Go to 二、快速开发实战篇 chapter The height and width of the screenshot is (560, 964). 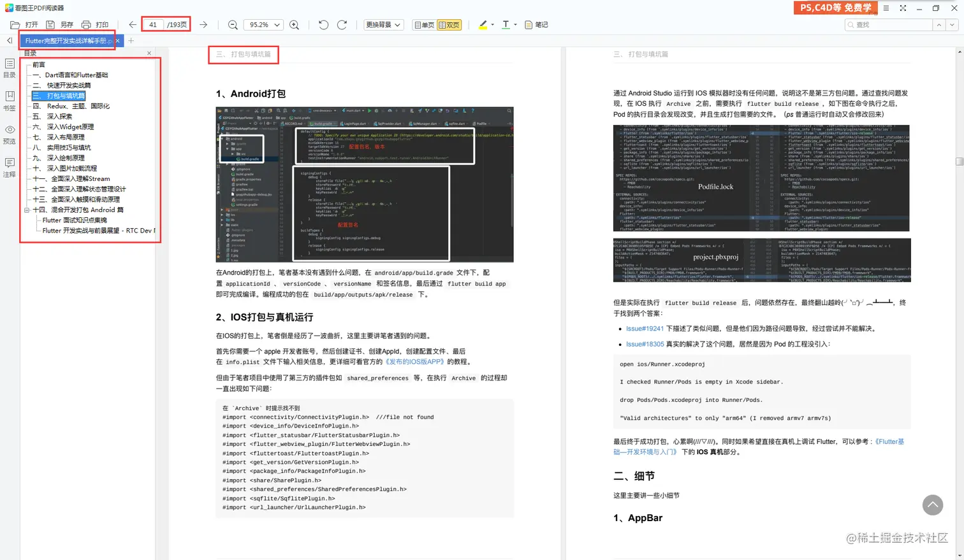pos(61,85)
